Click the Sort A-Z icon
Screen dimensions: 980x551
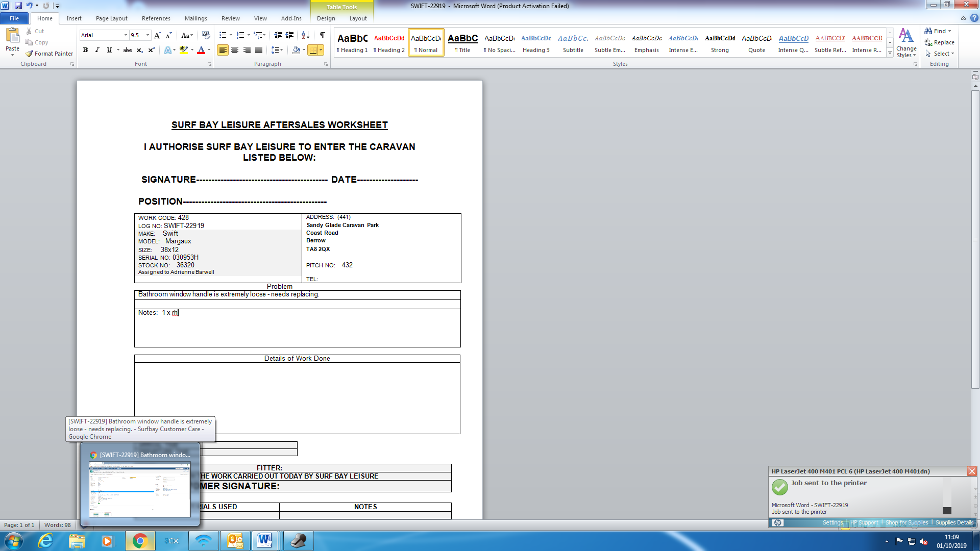(305, 35)
